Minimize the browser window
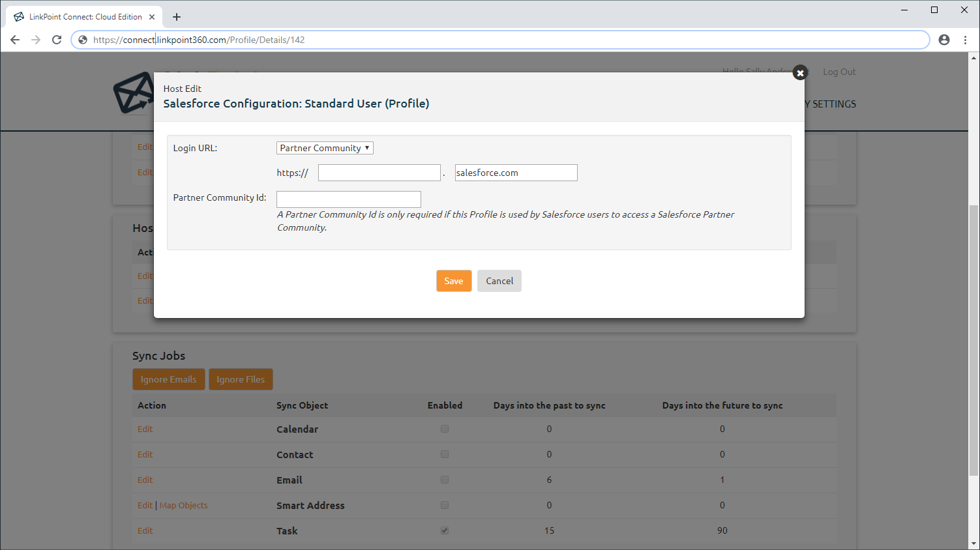This screenshot has height=550, width=980. tap(904, 10)
